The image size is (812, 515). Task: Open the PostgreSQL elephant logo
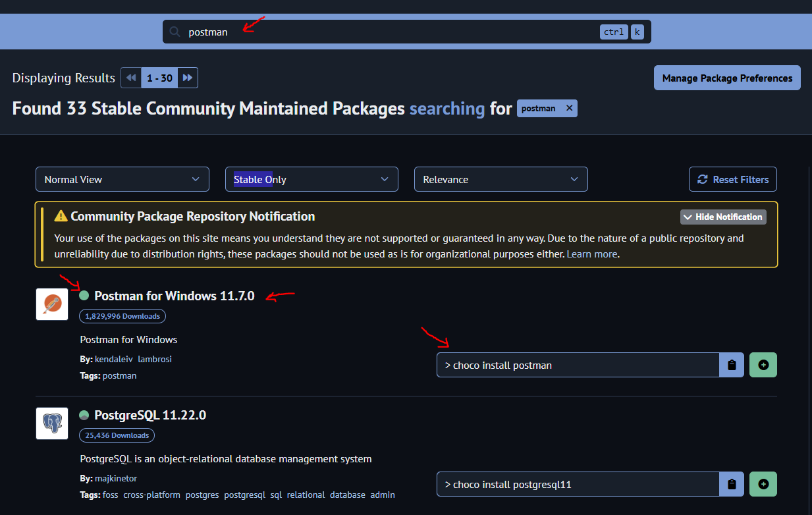[52, 423]
